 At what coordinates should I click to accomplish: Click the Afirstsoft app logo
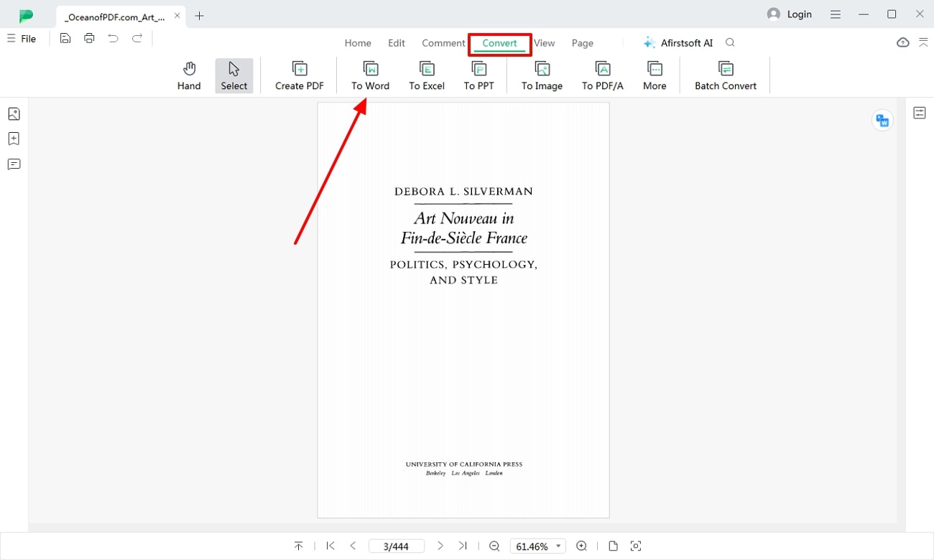tap(27, 16)
